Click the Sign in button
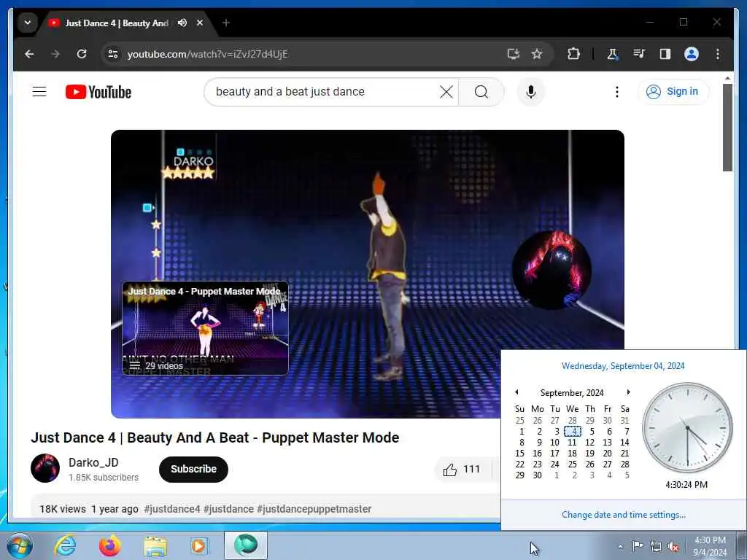The image size is (747, 560). tap(673, 91)
